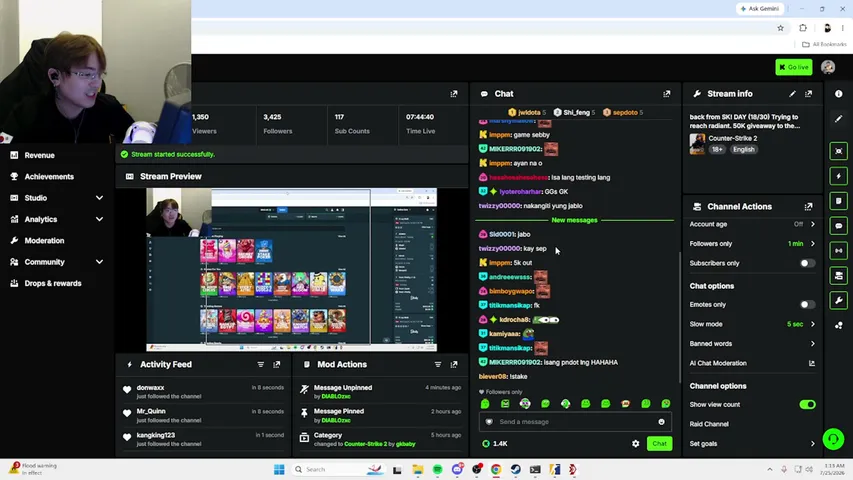The width and height of the screenshot is (853, 480).
Task: Click Ask Gemini in browser toolbar
Action: coord(760,9)
